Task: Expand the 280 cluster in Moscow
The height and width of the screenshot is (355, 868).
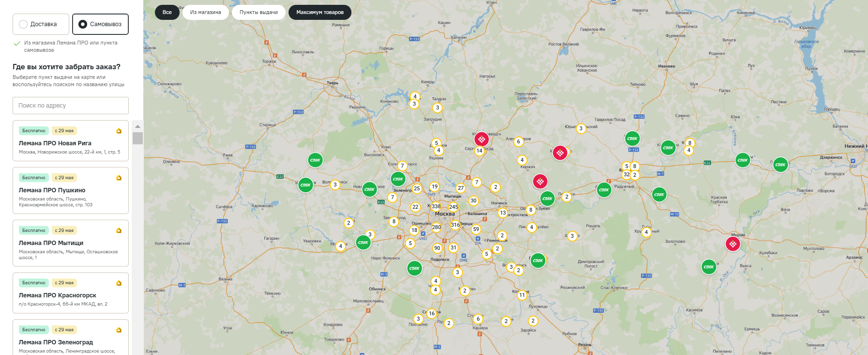Action: [436, 227]
